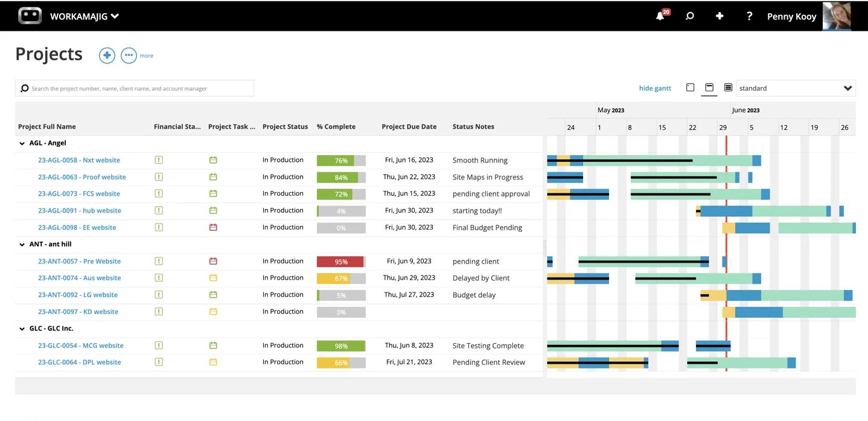Viewport: 868px width, 421px height.
Task: Open the more options ellipsis button
Action: click(x=129, y=56)
